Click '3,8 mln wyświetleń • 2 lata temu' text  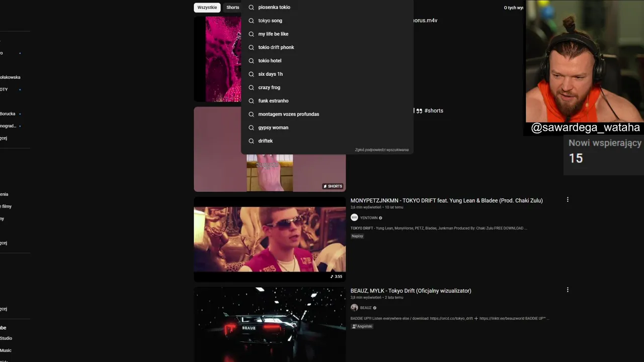pyautogui.click(x=377, y=297)
